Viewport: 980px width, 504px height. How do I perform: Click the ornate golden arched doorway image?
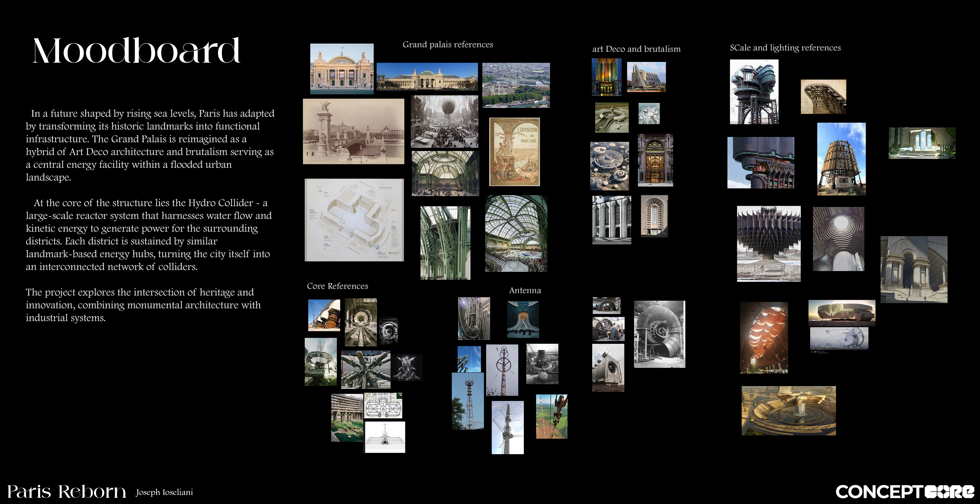point(655,160)
